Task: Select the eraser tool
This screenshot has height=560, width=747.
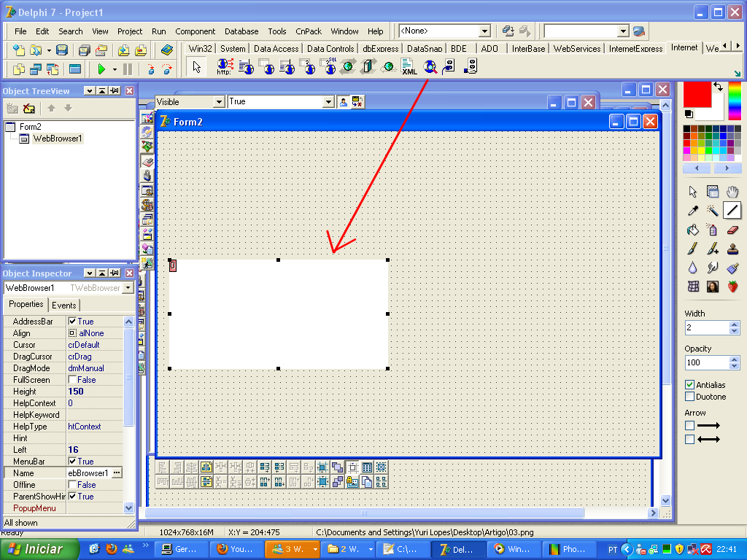Action: tap(732, 230)
